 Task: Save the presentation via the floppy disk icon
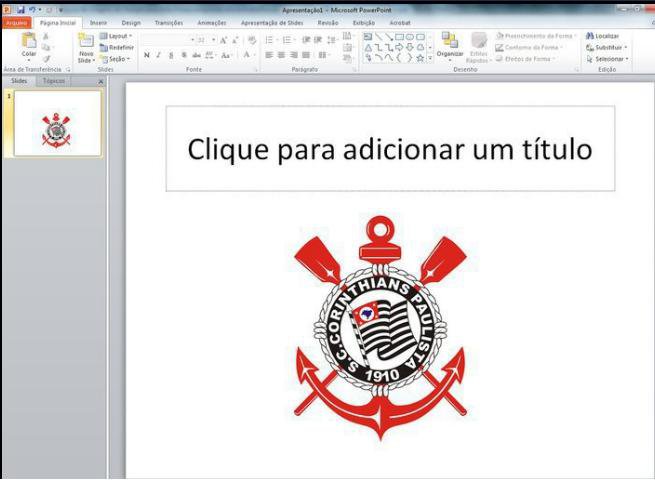coord(21,9)
